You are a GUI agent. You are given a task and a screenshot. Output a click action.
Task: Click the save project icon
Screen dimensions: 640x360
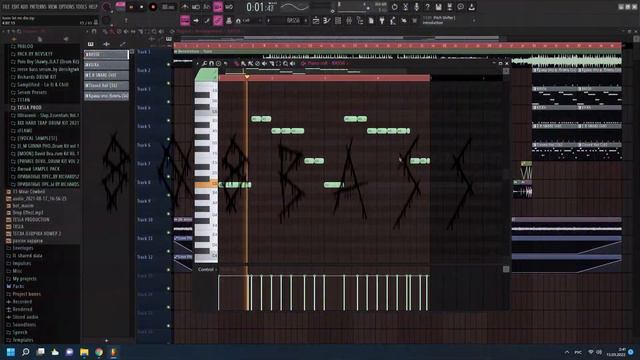point(438,7)
